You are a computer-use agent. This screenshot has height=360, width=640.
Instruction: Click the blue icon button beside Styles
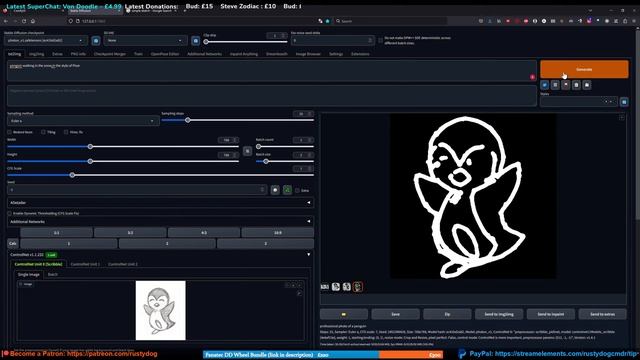pyautogui.click(x=624, y=102)
